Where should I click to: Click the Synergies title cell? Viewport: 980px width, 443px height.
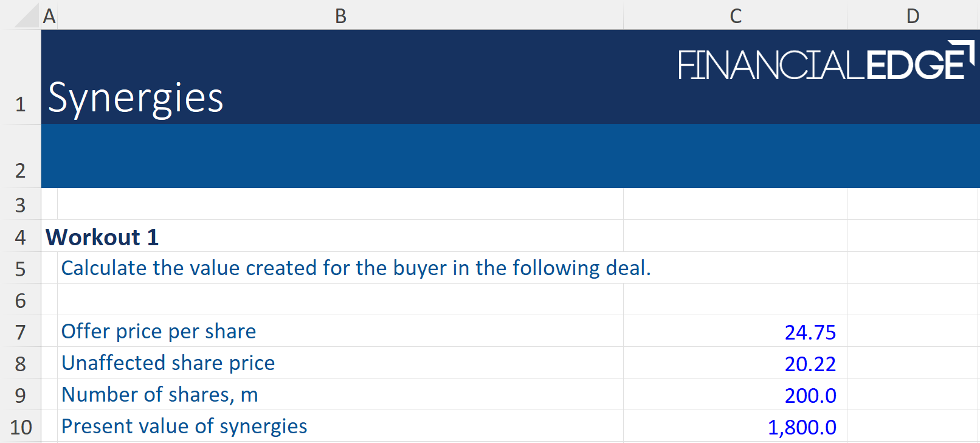[x=136, y=98]
